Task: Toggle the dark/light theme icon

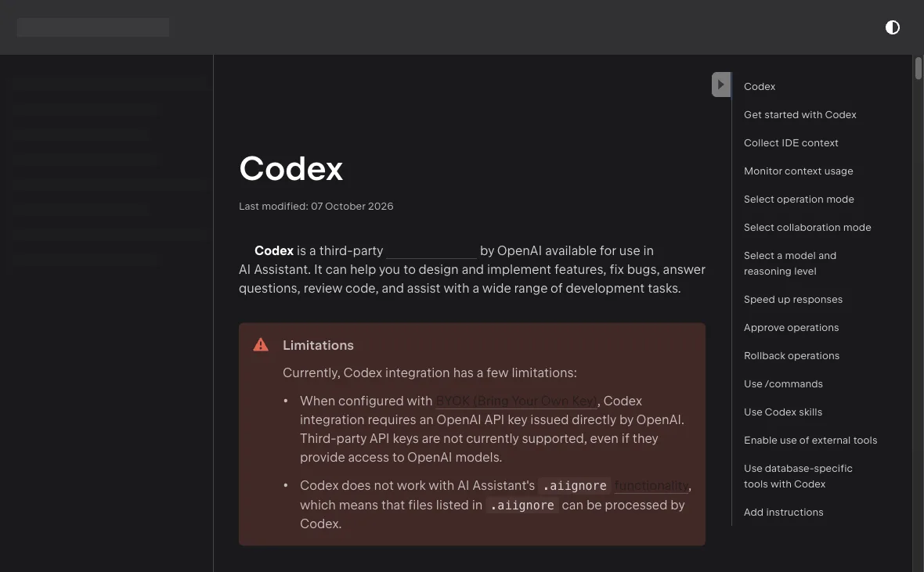Action: click(x=892, y=27)
